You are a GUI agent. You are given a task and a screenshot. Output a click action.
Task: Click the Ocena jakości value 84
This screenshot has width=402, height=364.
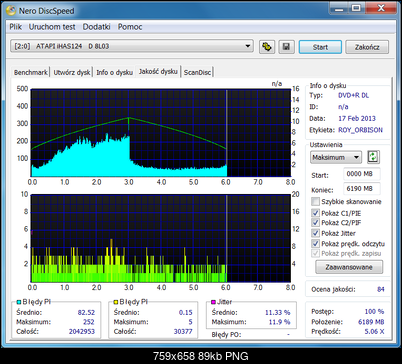[x=380, y=289]
